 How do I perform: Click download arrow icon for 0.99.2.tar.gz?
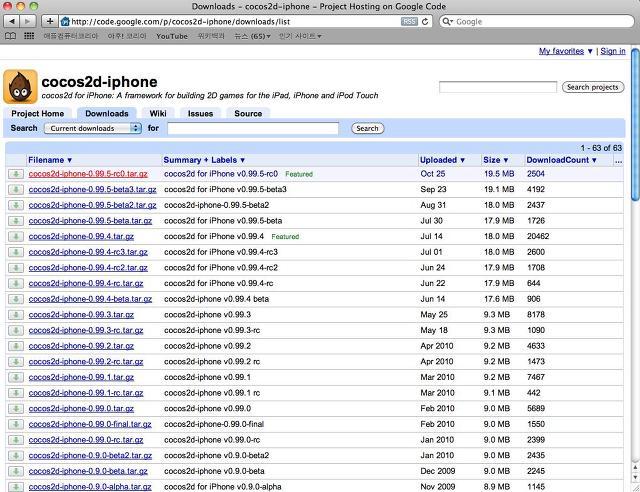(x=16, y=346)
